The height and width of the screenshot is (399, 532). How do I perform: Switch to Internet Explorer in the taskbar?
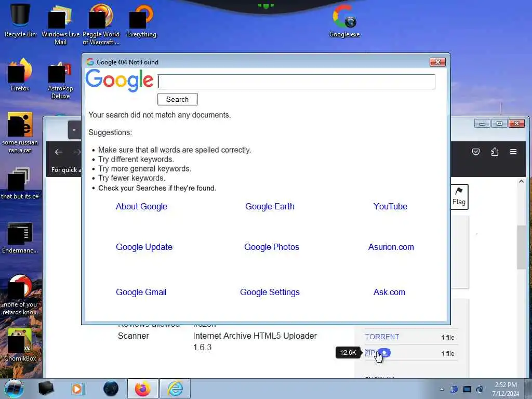(x=175, y=389)
